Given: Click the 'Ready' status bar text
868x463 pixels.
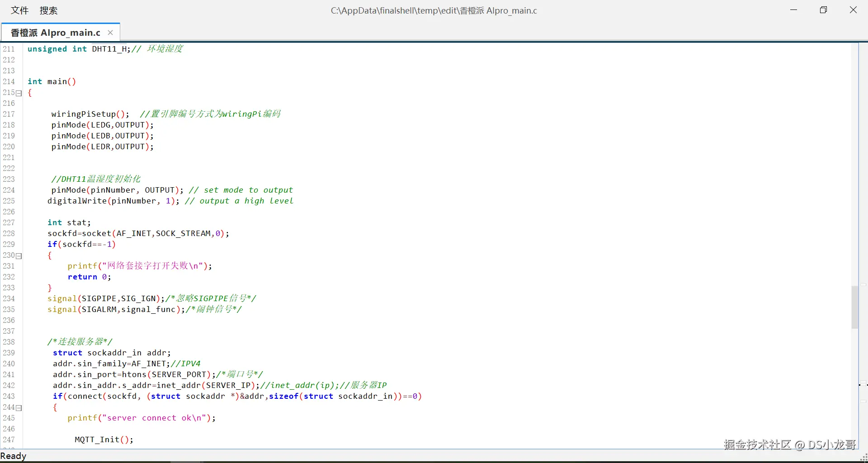Looking at the screenshot, I should click(x=14, y=456).
